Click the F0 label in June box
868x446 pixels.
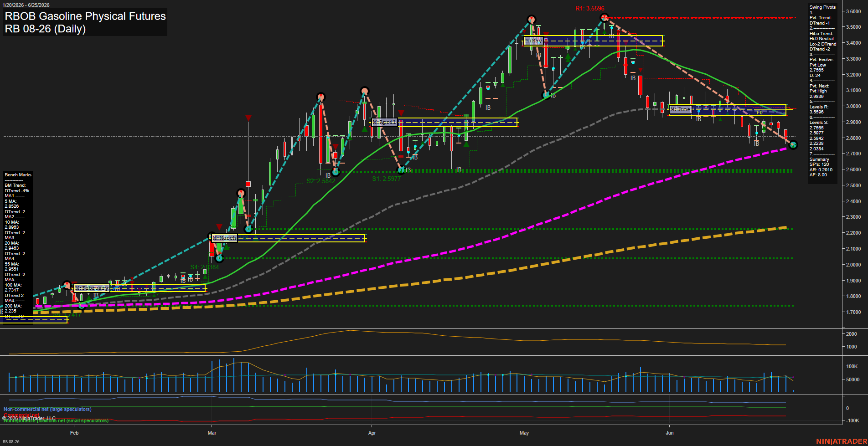point(759,113)
